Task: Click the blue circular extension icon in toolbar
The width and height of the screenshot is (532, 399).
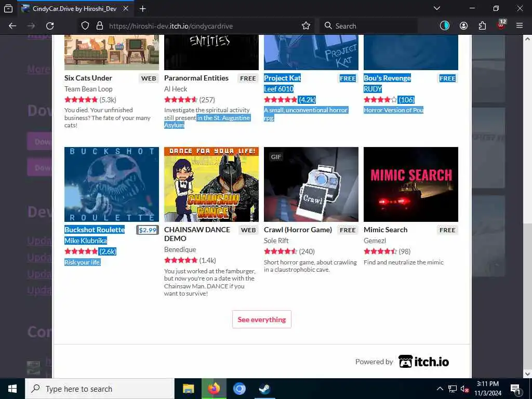Action: point(445,26)
